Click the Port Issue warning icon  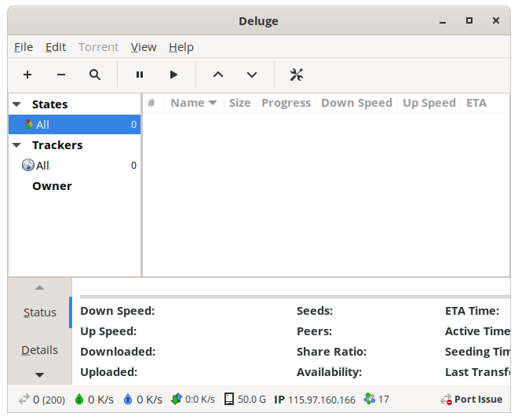446,400
